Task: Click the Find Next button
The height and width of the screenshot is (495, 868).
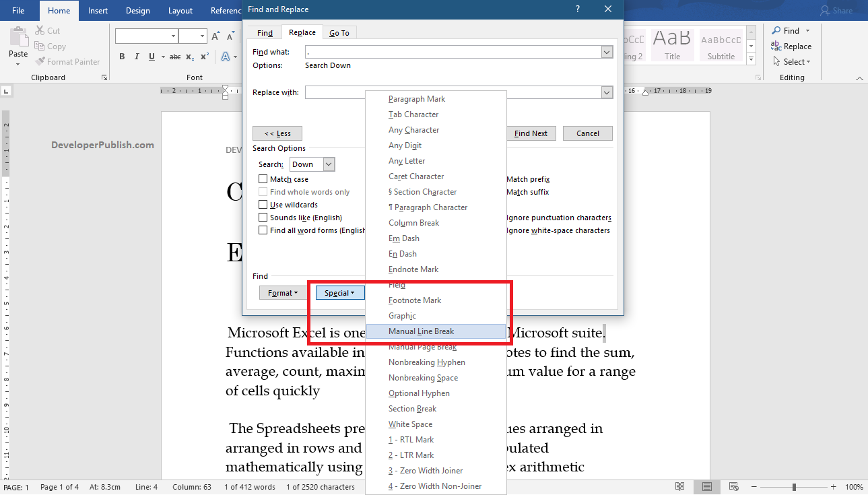Action: click(x=531, y=133)
